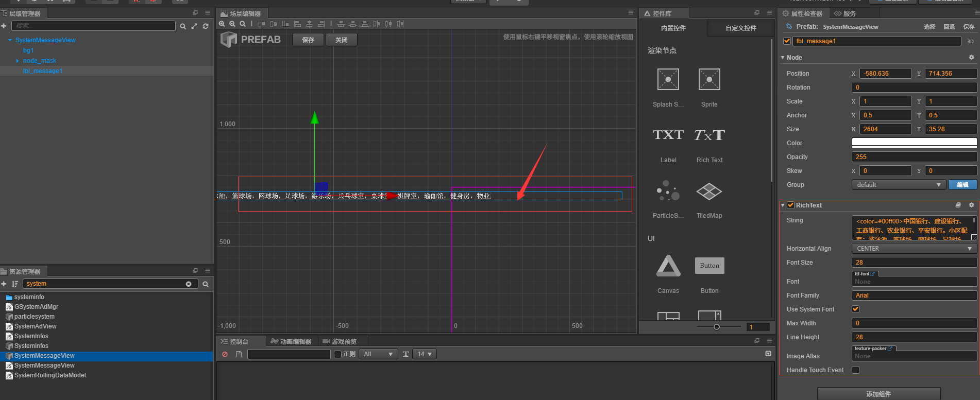Image resolution: width=980 pixels, height=400 pixels.
Task: Select the TiledMap control in widget library
Action: tap(709, 191)
